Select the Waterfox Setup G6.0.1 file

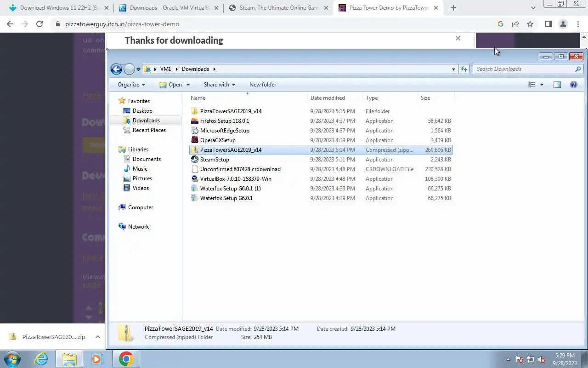tap(321, 198)
